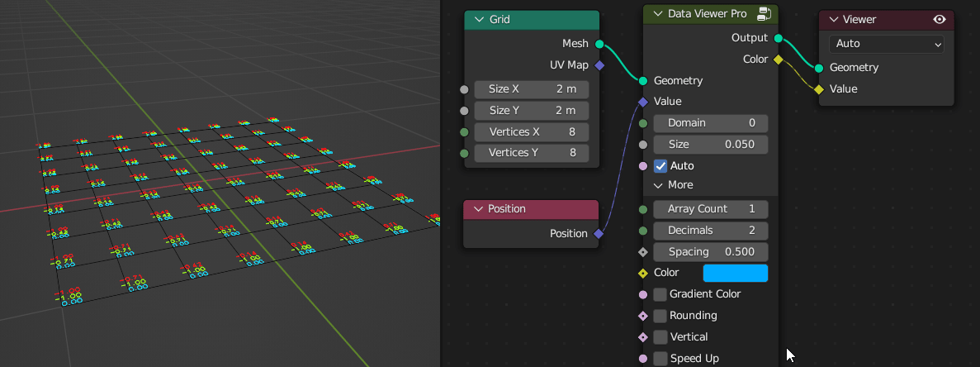Enable the Gradient Color checkbox
This screenshot has width=980, height=367.
660,294
